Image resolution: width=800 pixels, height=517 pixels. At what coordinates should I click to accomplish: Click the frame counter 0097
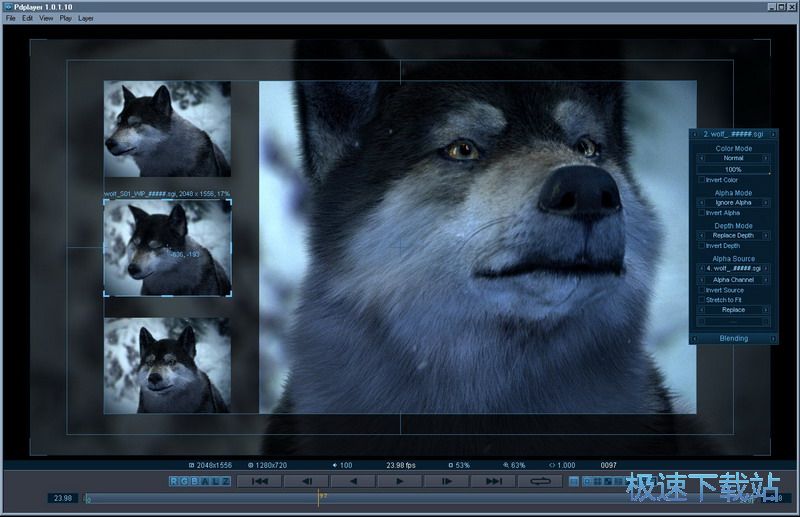pyautogui.click(x=608, y=465)
